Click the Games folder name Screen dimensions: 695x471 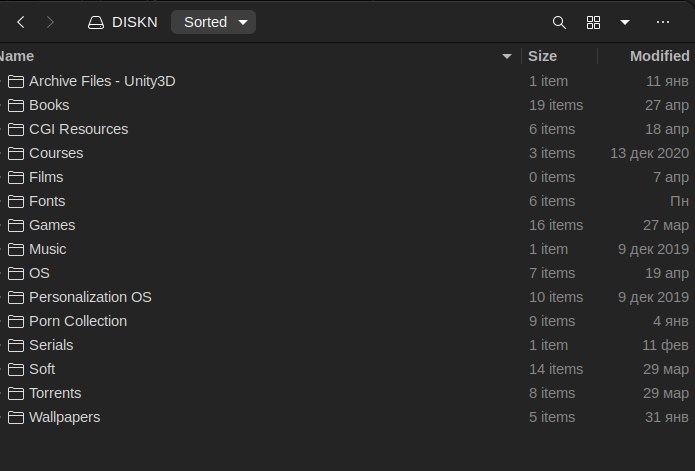tap(52, 225)
